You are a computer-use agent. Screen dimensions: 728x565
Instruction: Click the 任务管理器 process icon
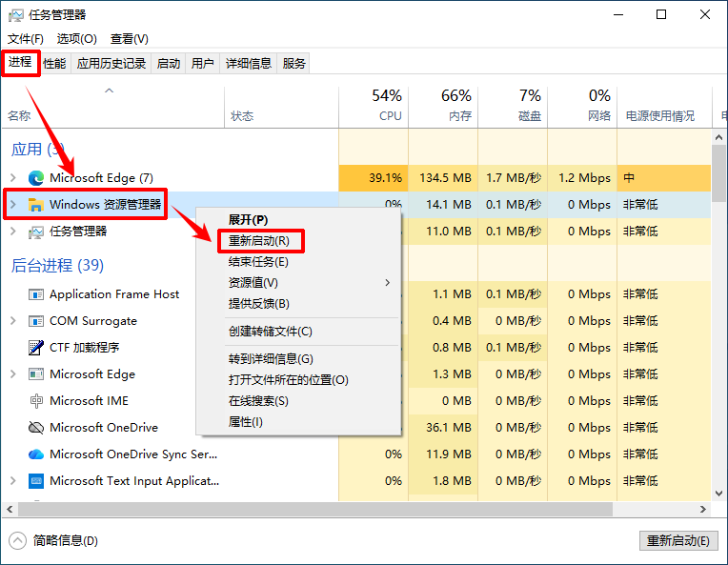(x=36, y=232)
